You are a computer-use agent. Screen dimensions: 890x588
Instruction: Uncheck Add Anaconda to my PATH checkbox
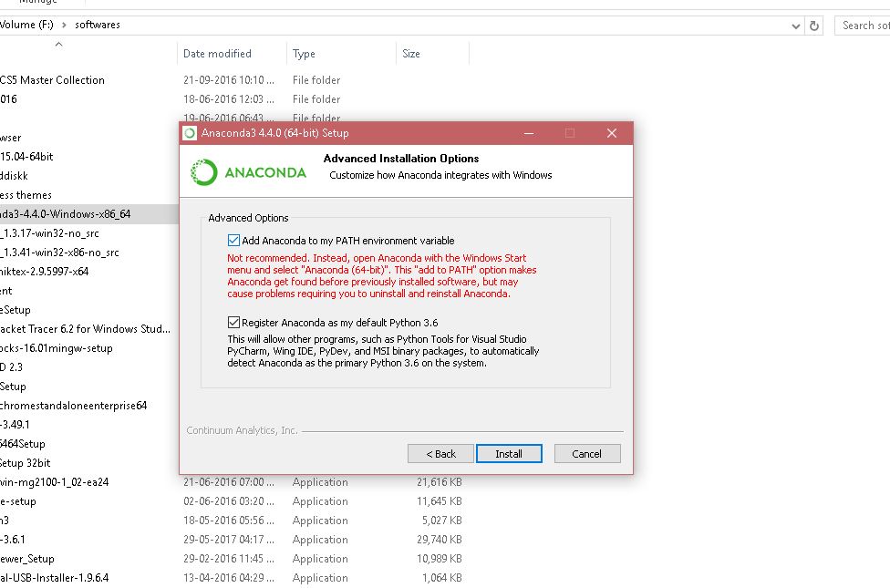pos(233,240)
